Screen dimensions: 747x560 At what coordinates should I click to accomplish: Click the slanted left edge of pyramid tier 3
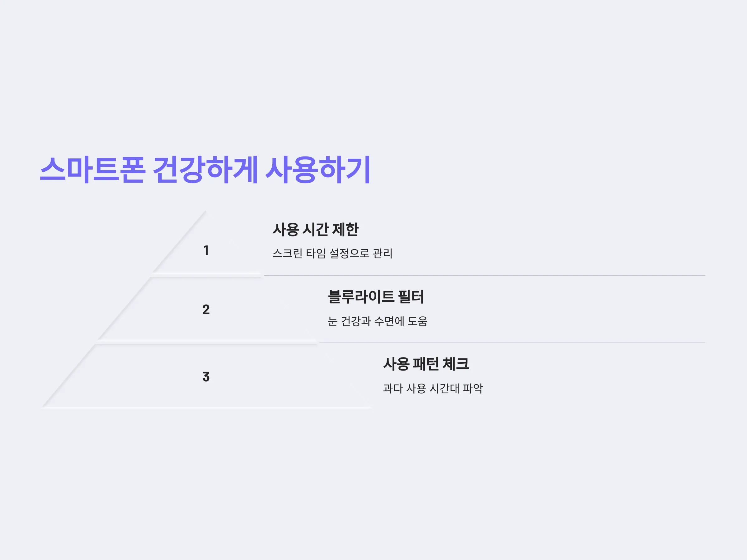click(68, 376)
